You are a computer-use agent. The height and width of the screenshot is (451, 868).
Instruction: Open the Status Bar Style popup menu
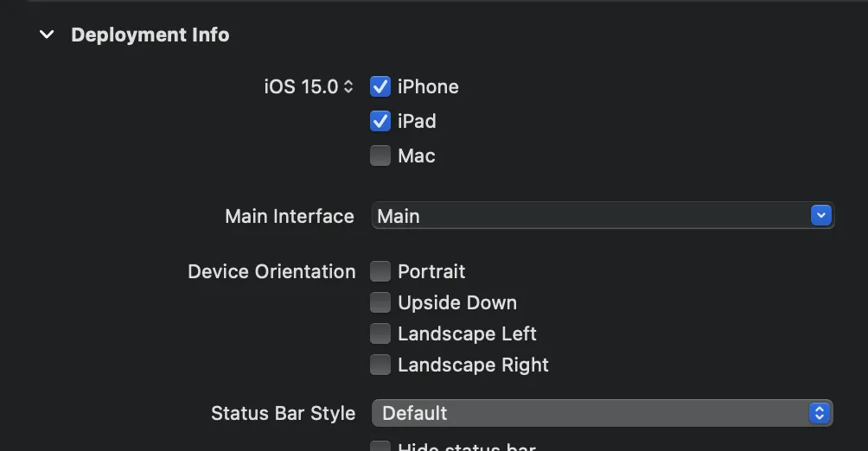[x=588, y=413]
